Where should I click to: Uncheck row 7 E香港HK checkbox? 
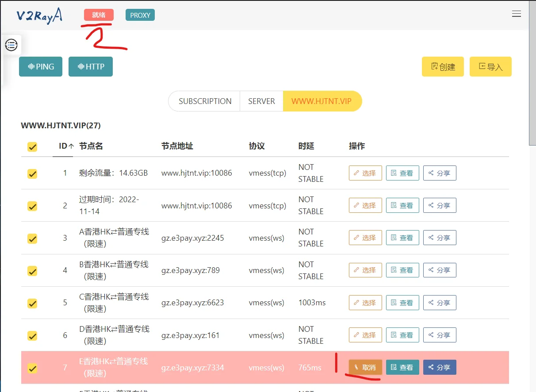pyautogui.click(x=32, y=368)
